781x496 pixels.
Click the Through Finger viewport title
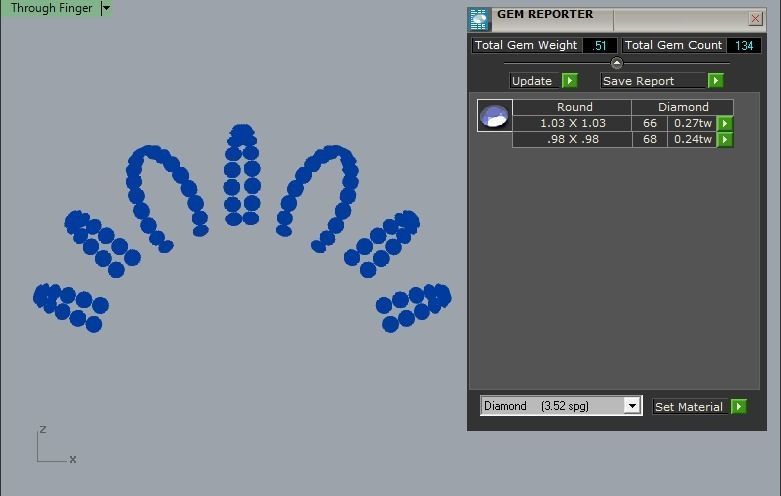click(51, 8)
